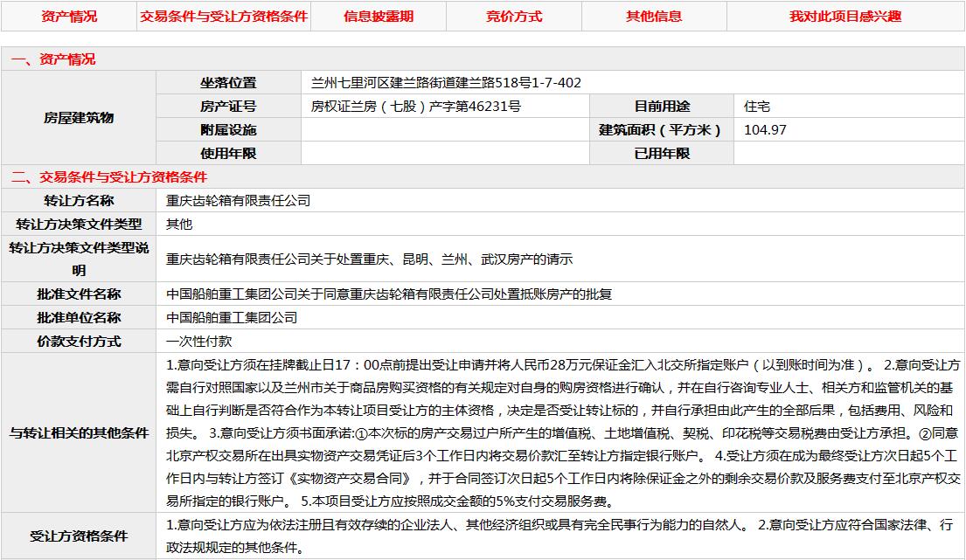Open the 其他信息 tab
Image resolution: width=966 pixels, height=560 pixels.
(x=654, y=17)
